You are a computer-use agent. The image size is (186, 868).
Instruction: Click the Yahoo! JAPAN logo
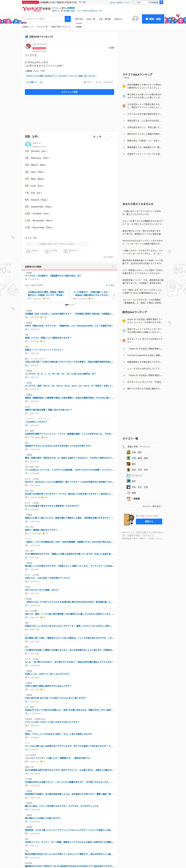tap(32, 9)
